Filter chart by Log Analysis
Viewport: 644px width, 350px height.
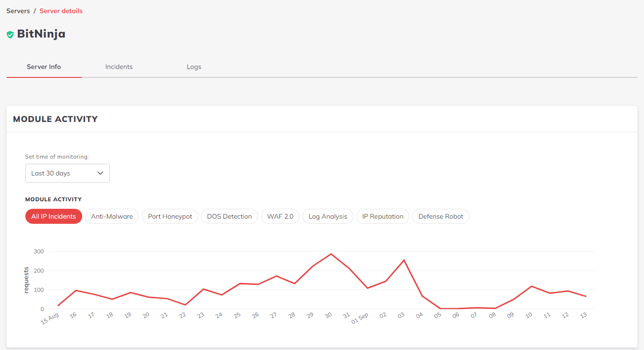pos(328,216)
